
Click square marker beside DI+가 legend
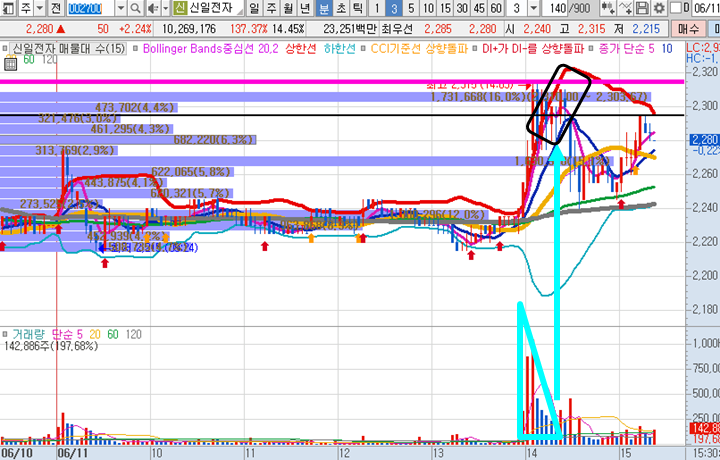coord(475,48)
